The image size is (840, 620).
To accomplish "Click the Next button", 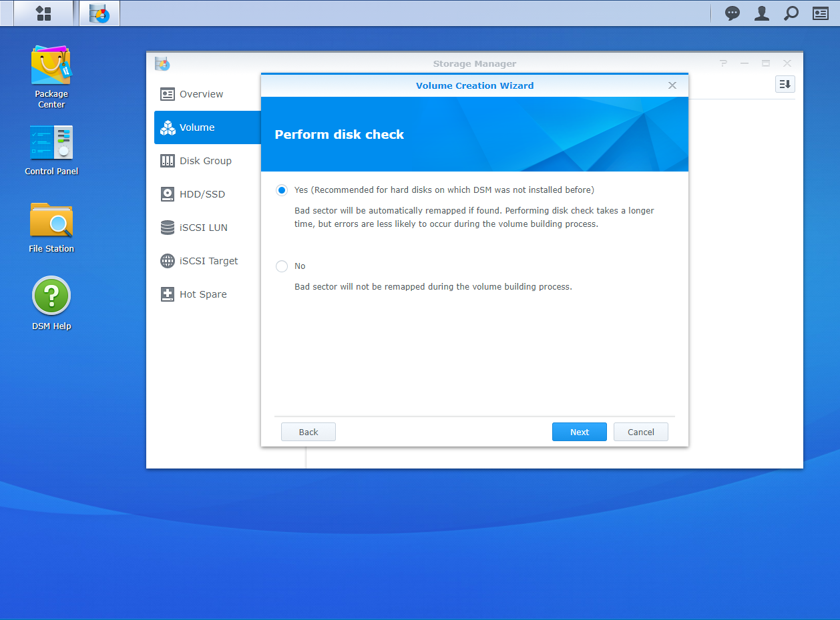I will tap(579, 432).
